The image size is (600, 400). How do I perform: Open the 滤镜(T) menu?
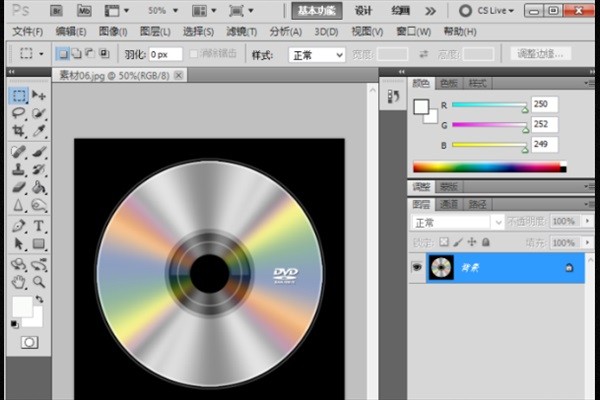pyautogui.click(x=241, y=32)
